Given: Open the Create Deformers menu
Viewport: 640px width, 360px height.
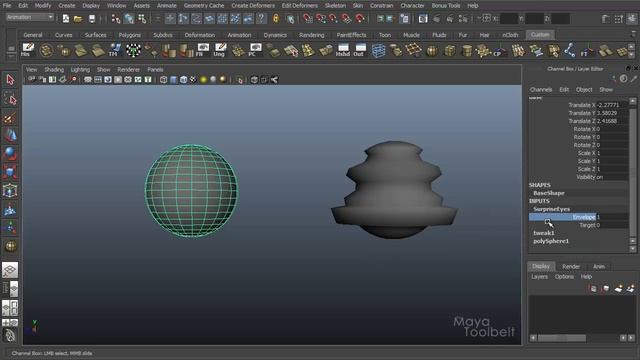Looking at the screenshot, I should [x=253, y=6].
